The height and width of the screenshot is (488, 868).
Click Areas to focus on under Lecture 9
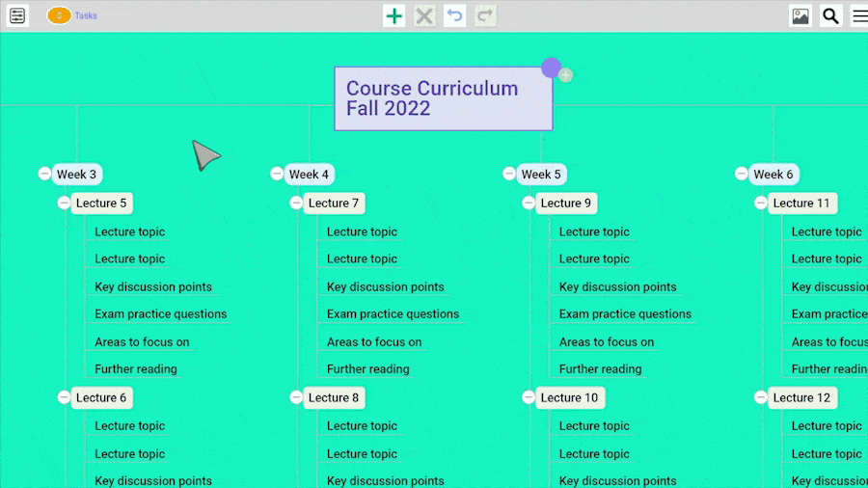[x=607, y=342]
